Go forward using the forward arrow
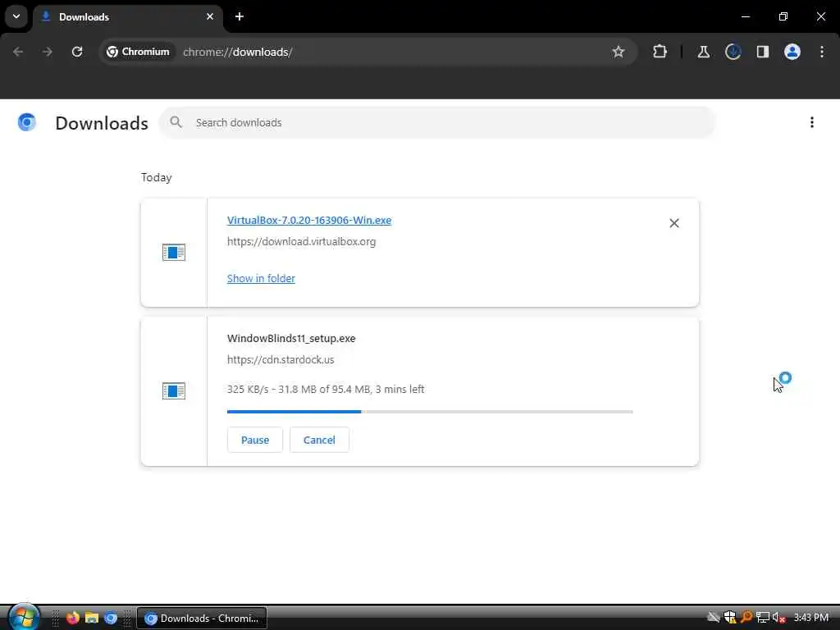This screenshot has height=630, width=840. click(x=48, y=52)
